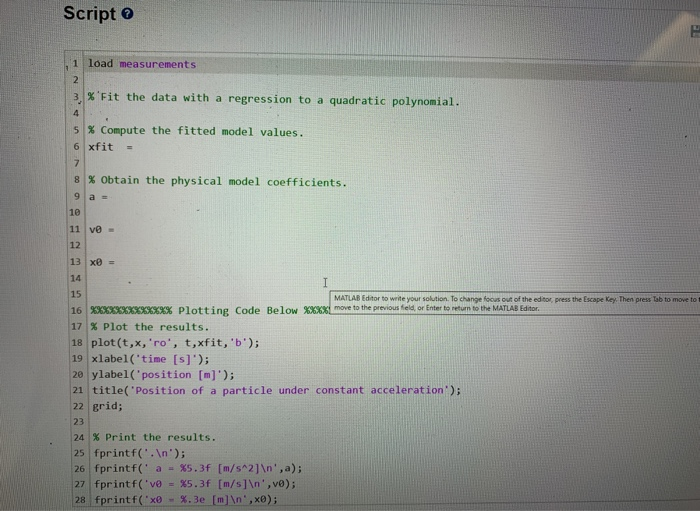Click the MATLAB Editor tooltip text
Screen dimensions: 700x511
click(516, 303)
